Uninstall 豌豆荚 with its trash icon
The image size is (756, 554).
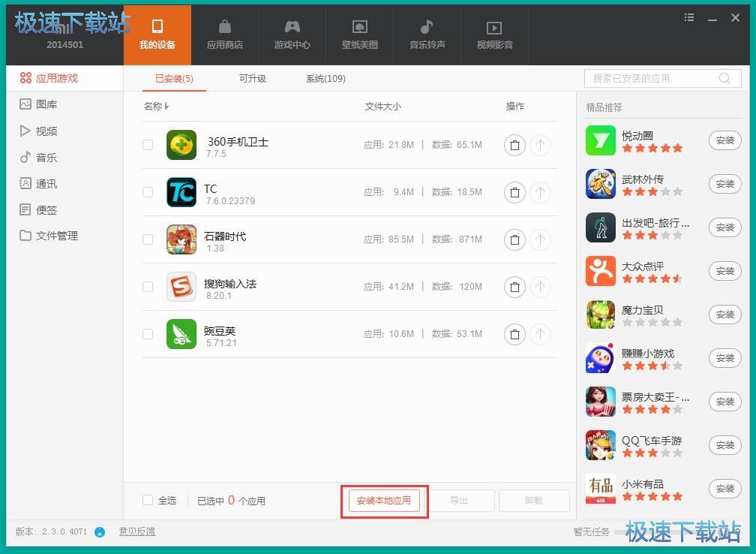coord(514,334)
